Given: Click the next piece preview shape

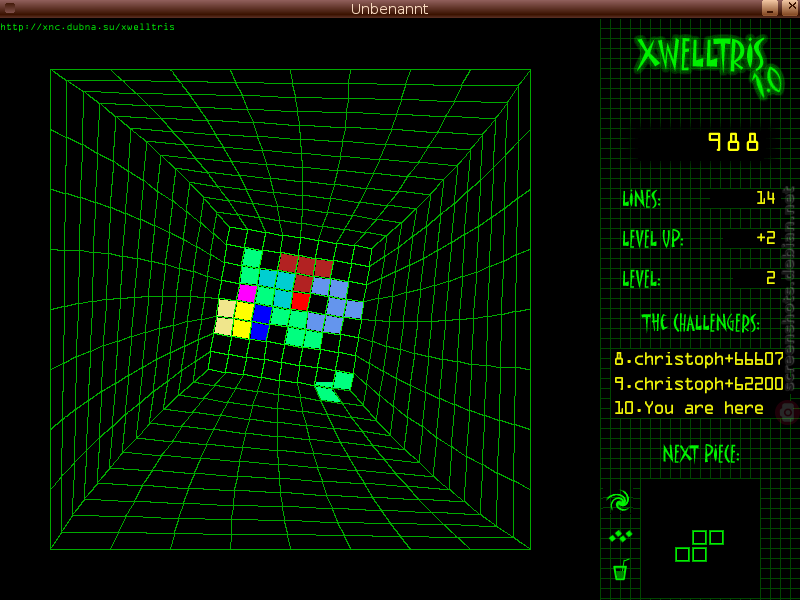Looking at the screenshot, I should tap(699, 546).
